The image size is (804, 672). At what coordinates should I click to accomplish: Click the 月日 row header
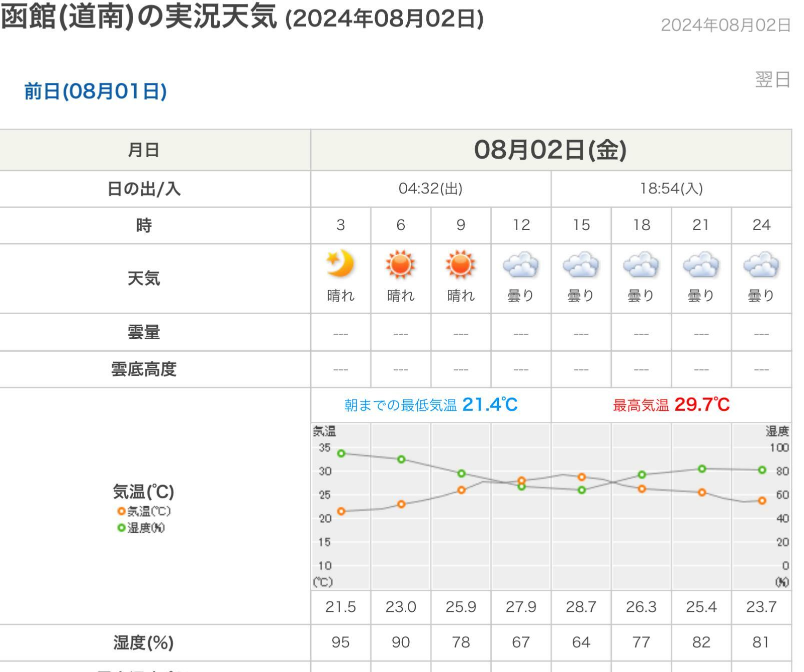tap(144, 150)
